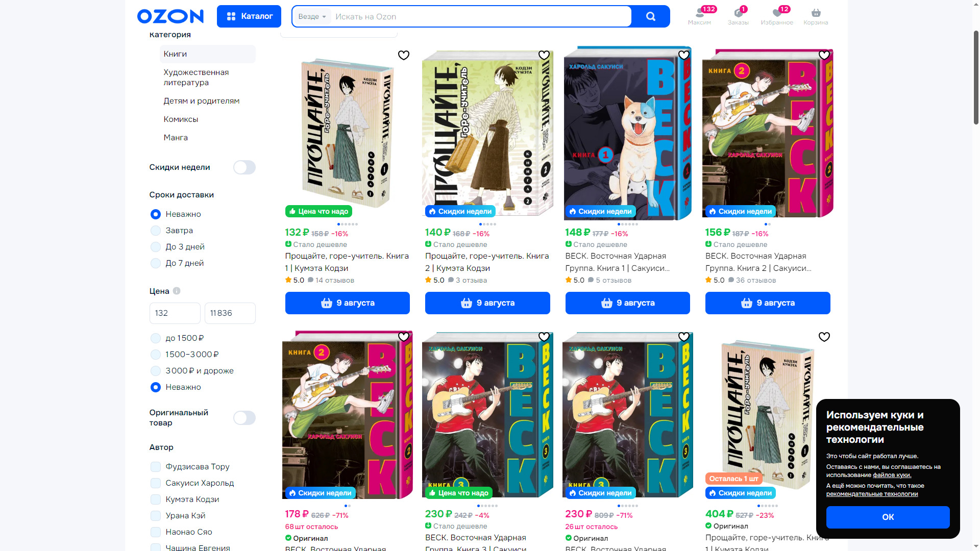Favorite the BECK Книга 1 product

tap(684, 55)
